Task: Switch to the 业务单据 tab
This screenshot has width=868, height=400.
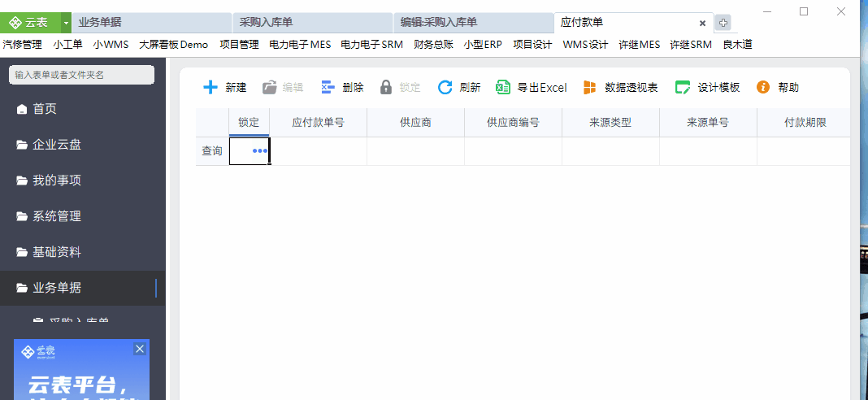Action: [x=152, y=23]
